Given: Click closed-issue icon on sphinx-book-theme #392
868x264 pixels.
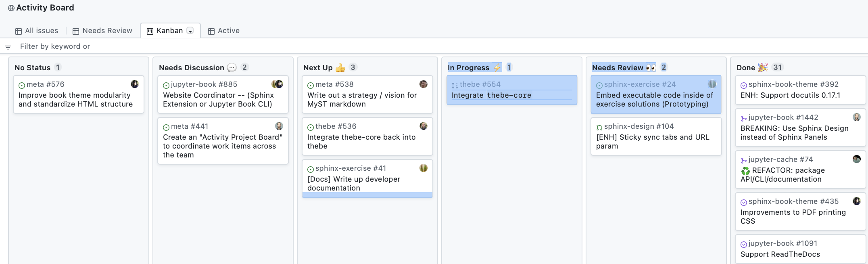Looking at the screenshot, I should (x=744, y=85).
